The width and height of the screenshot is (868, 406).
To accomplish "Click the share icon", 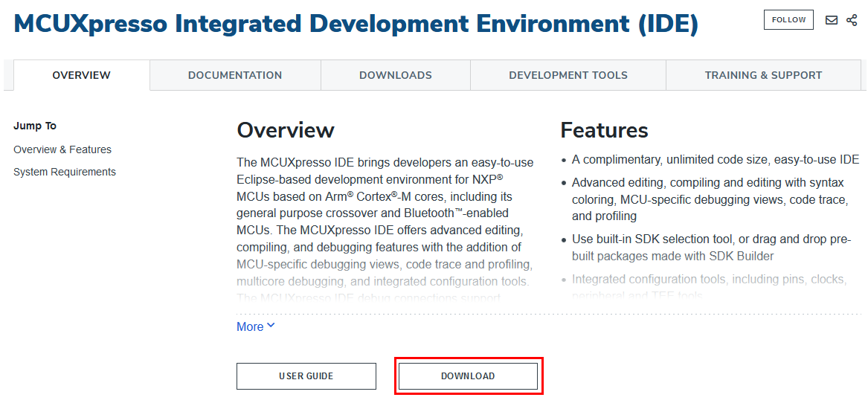I will 852,20.
